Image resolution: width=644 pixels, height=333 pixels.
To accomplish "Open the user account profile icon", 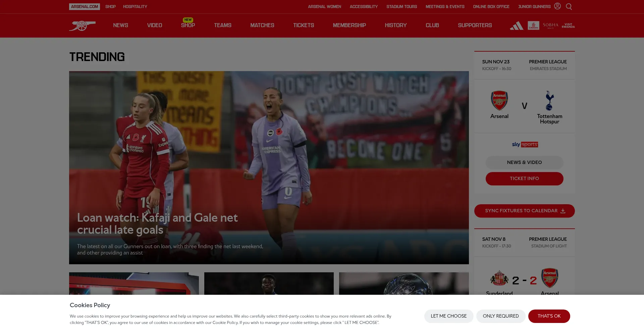I will click(557, 6).
